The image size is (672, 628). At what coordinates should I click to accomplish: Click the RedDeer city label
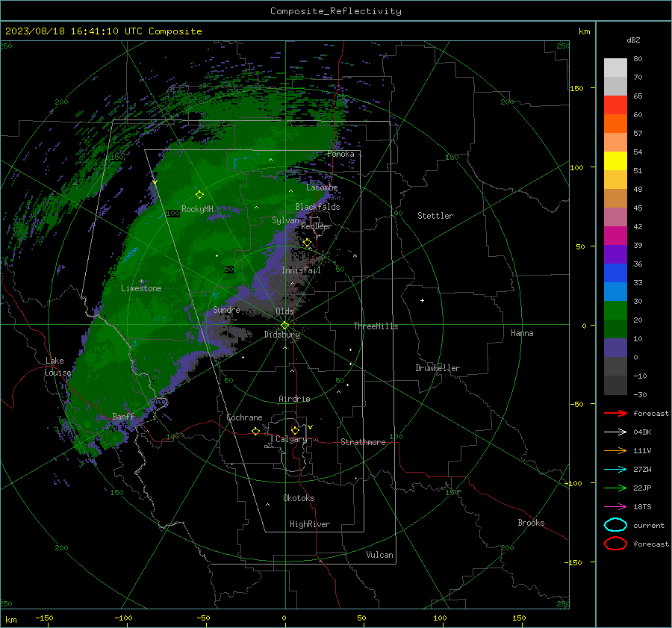[x=317, y=226]
